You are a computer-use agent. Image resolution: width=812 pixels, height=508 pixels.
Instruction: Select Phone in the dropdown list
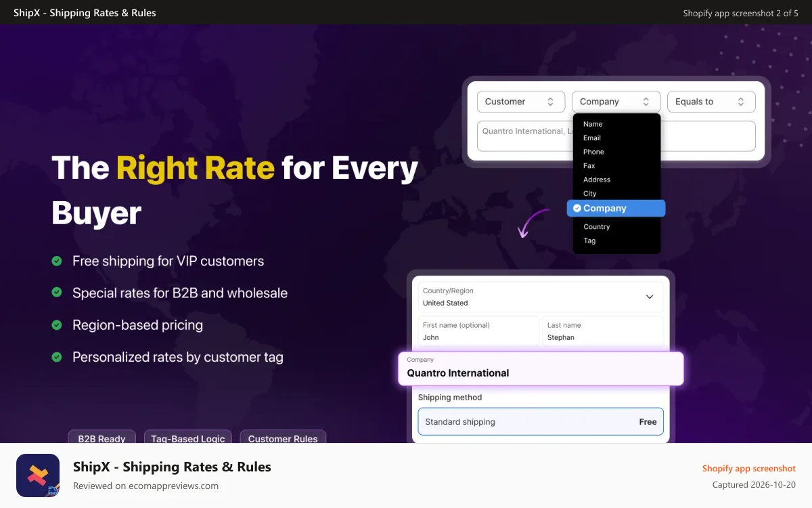pyautogui.click(x=593, y=152)
